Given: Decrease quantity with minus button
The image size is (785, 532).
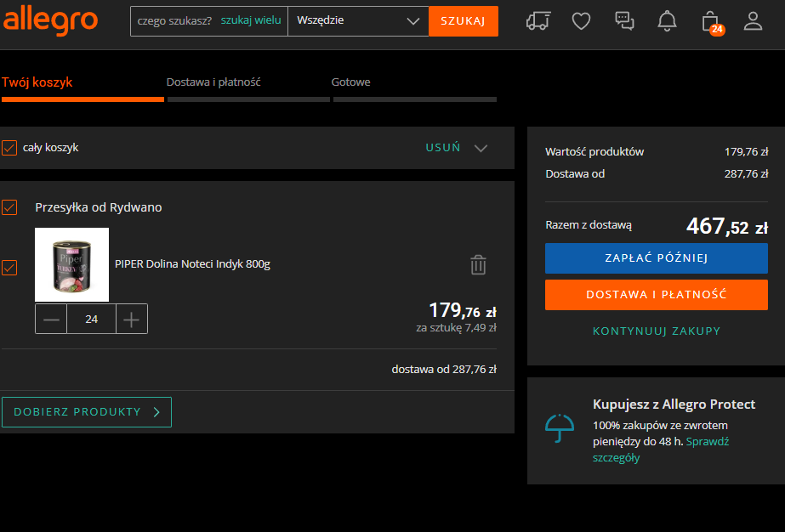Looking at the screenshot, I should (x=51, y=319).
